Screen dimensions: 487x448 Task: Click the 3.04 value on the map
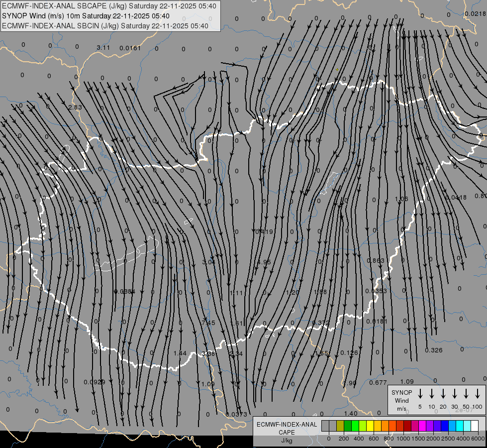click(x=209, y=262)
